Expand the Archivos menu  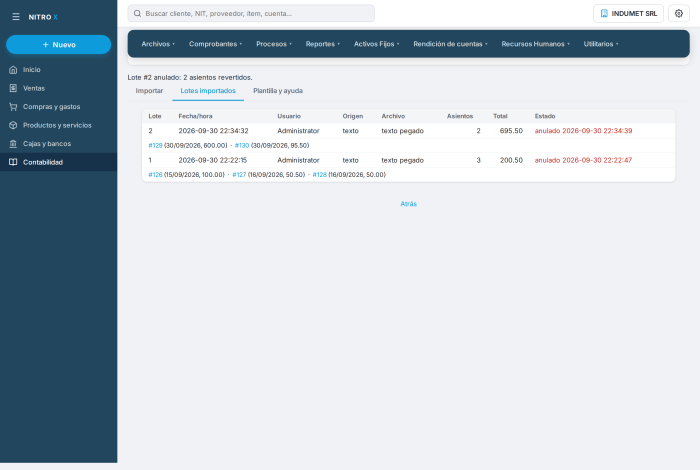point(158,44)
